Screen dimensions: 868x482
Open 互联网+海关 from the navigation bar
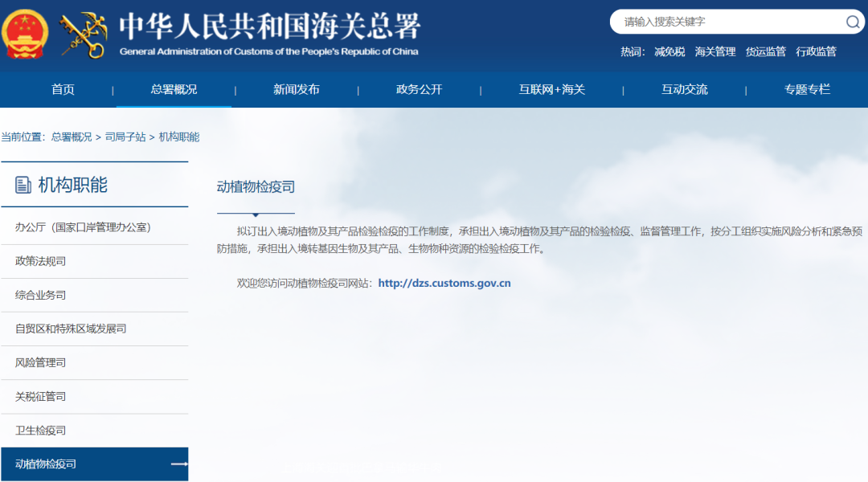pyautogui.click(x=551, y=90)
